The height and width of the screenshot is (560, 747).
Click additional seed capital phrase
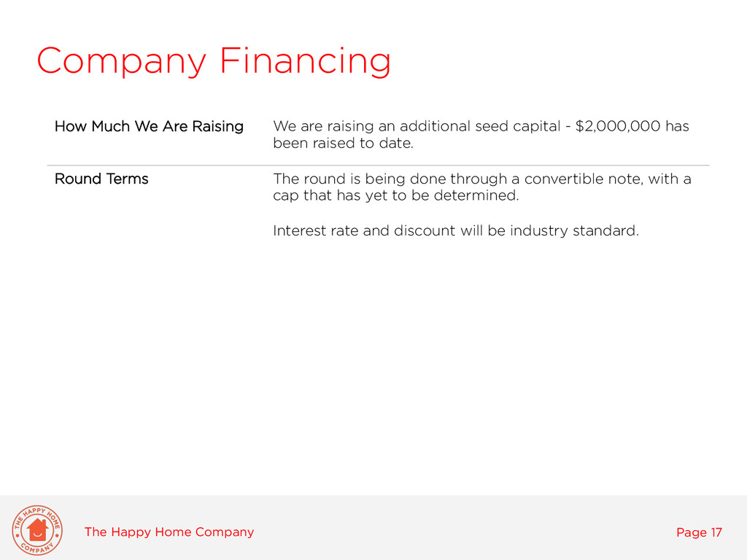(x=480, y=126)
